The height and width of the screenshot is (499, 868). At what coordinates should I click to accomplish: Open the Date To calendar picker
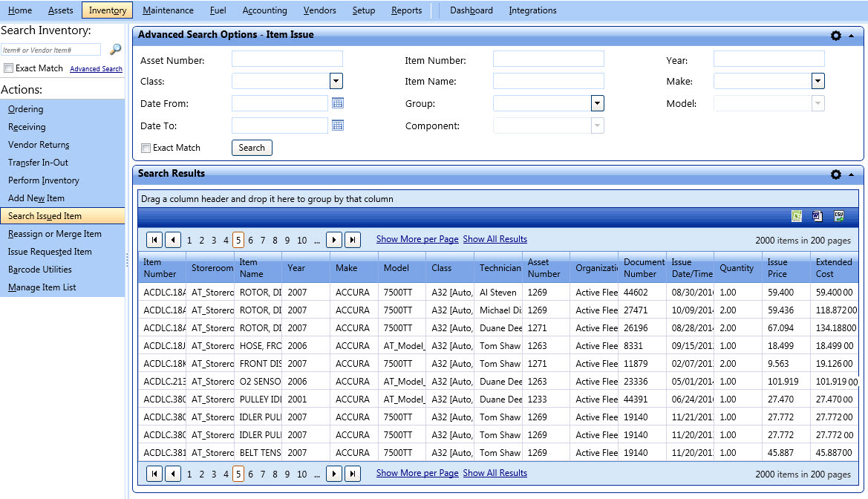(x=338, y=125)
